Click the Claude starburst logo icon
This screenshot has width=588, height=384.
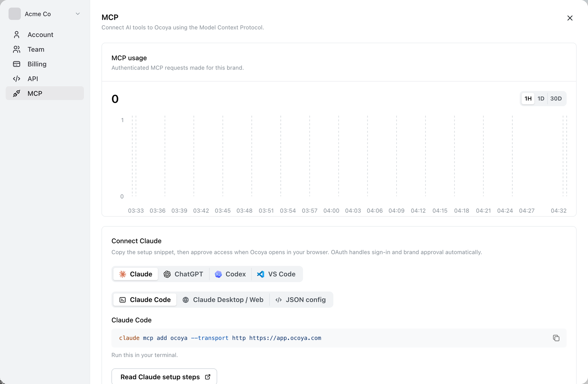tap(123, 274)
